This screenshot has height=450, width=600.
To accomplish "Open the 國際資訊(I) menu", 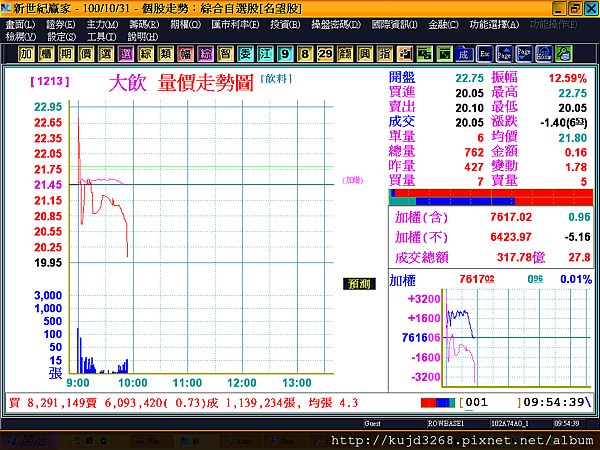I will [x=395, y=24].
